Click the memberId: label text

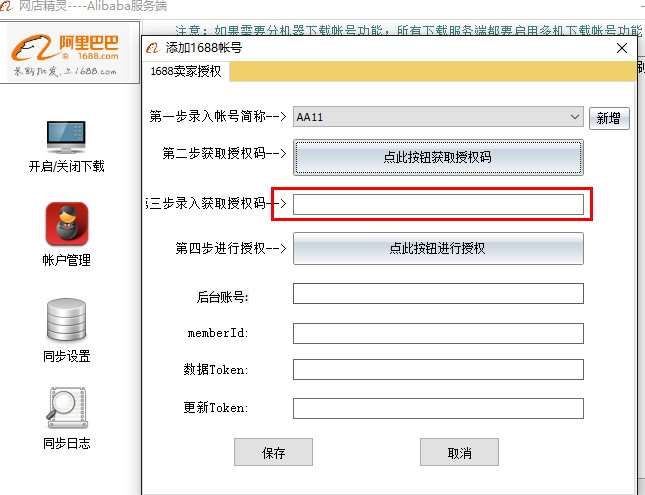(x=218, y=333)
